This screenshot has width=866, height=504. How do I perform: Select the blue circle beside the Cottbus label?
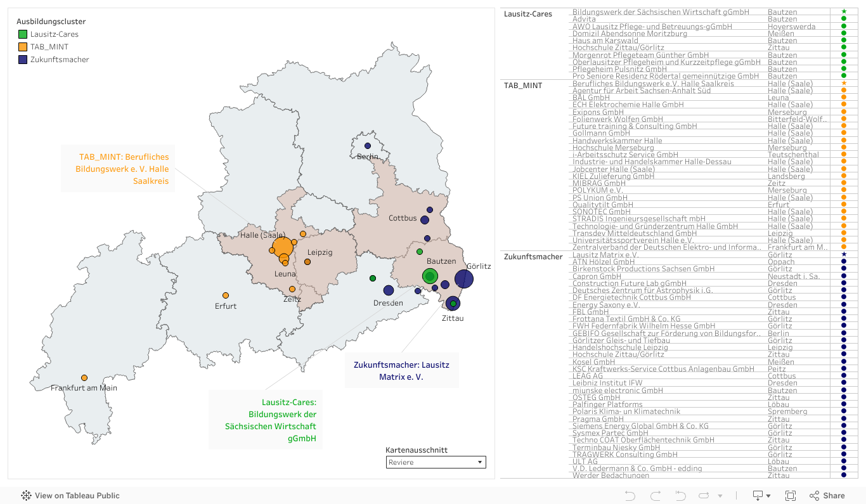tap(425, 220)
